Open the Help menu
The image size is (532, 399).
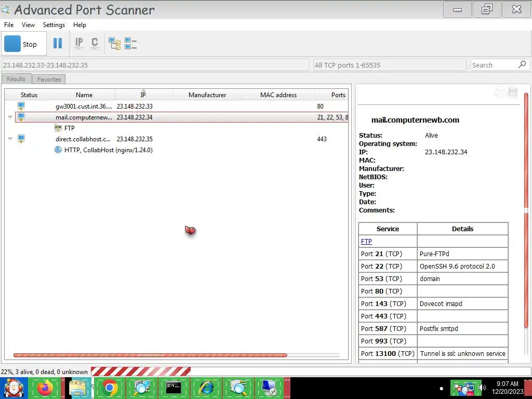79,25
